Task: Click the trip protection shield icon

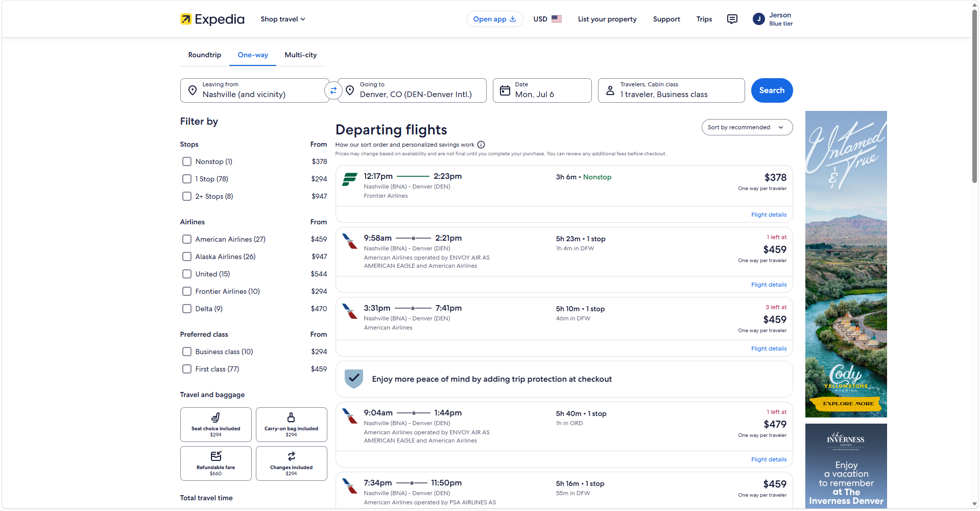Action: [x=354, y=379]
